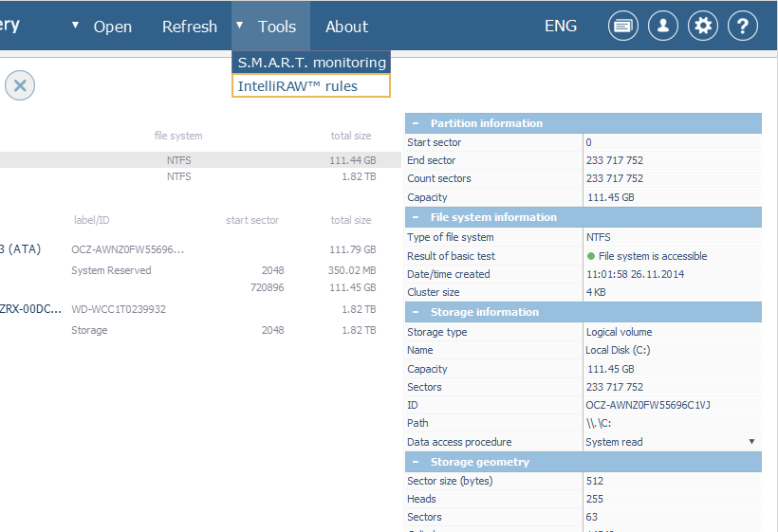Open the event log windows icon

pos(623,27)
